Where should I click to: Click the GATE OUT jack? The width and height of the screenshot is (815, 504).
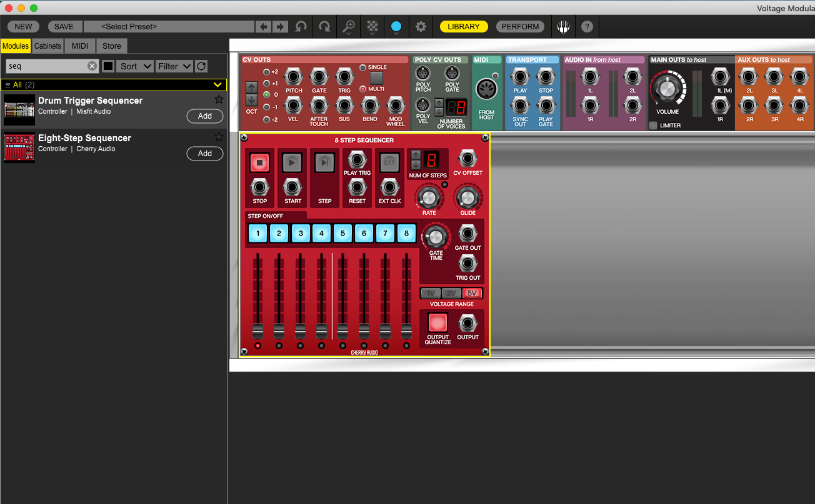(x=467, y=234)
